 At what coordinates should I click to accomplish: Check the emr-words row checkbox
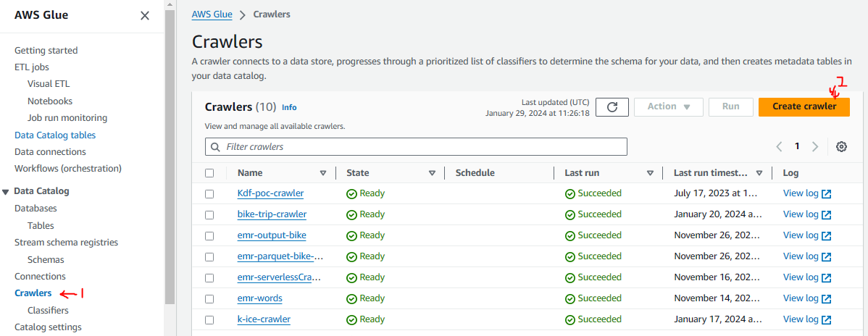click(209, 299)
